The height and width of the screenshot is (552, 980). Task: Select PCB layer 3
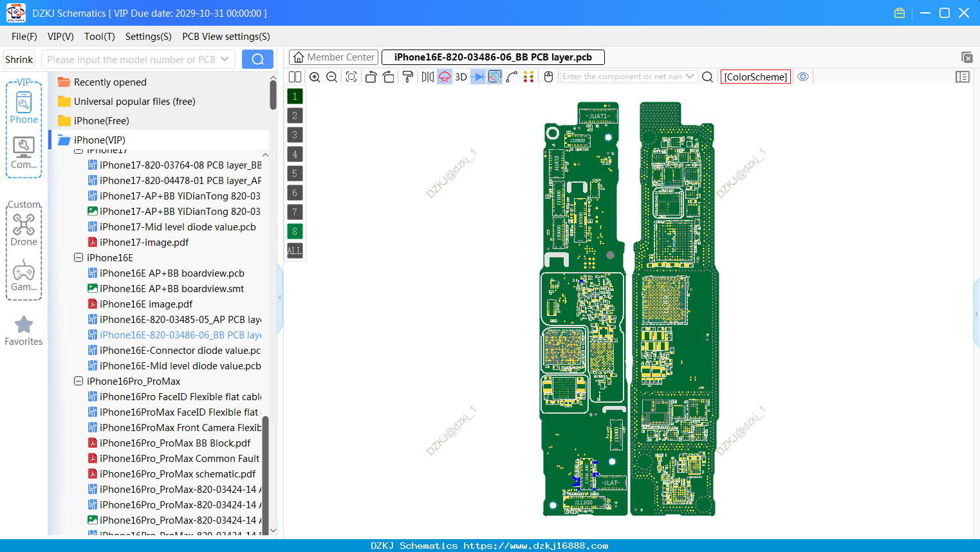295,134
